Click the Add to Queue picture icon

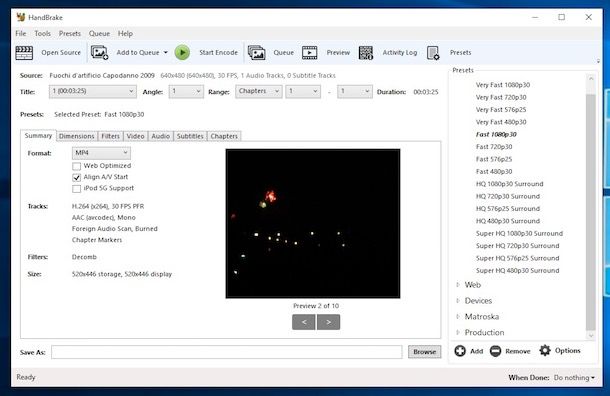[x=99, y=53]
